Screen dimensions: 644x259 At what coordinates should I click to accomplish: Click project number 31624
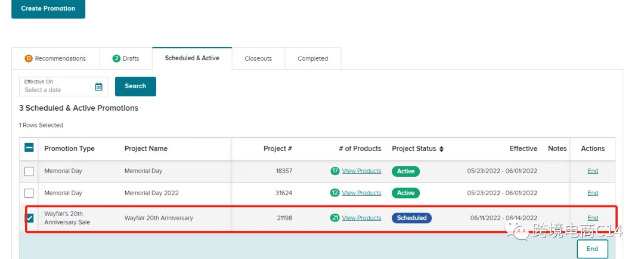point(284,192)
